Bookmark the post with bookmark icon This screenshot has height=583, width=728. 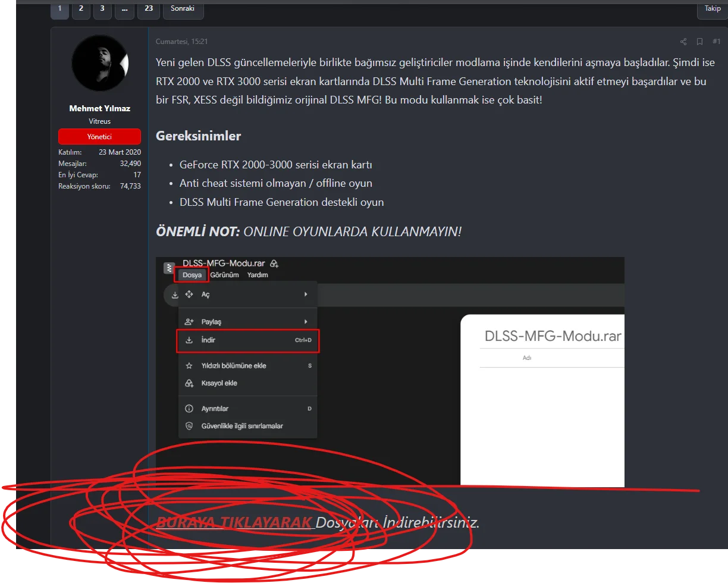[700, 42]
